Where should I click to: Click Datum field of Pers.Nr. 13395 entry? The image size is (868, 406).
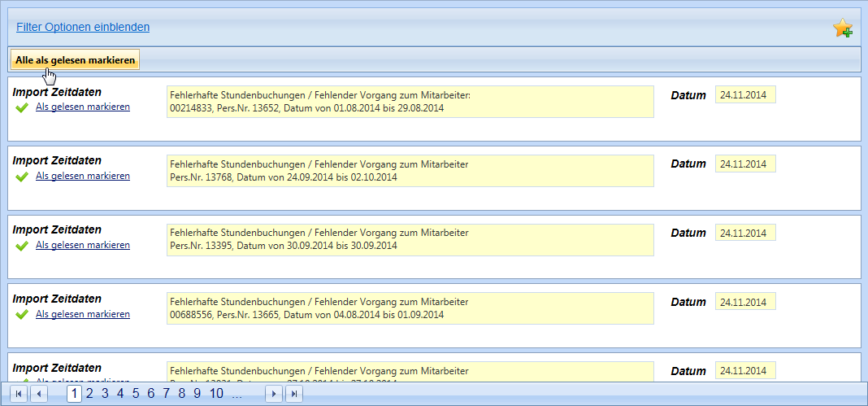(745, 233)
